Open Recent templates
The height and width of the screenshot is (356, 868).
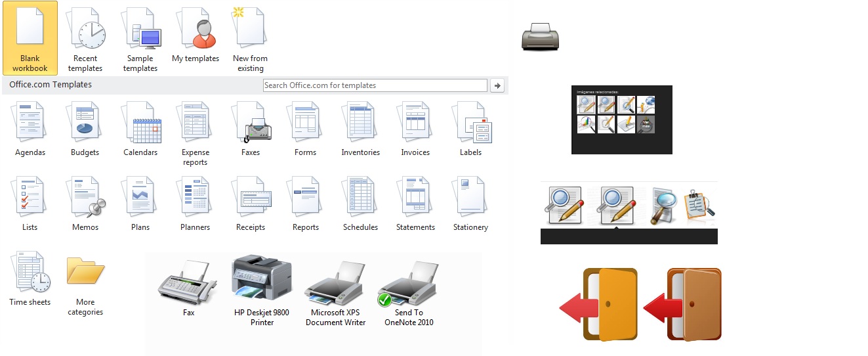click(x=85, y=37)
